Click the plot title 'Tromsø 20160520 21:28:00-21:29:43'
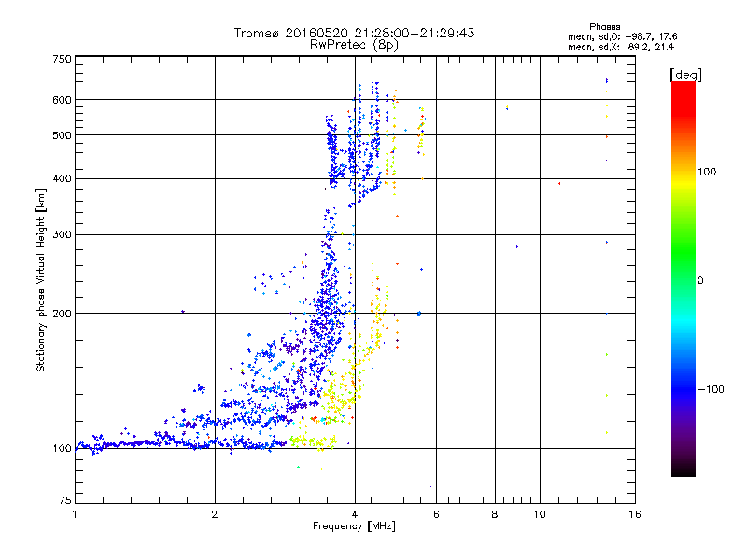The width and height of the screenshot is (747, 560). [354, 33]
